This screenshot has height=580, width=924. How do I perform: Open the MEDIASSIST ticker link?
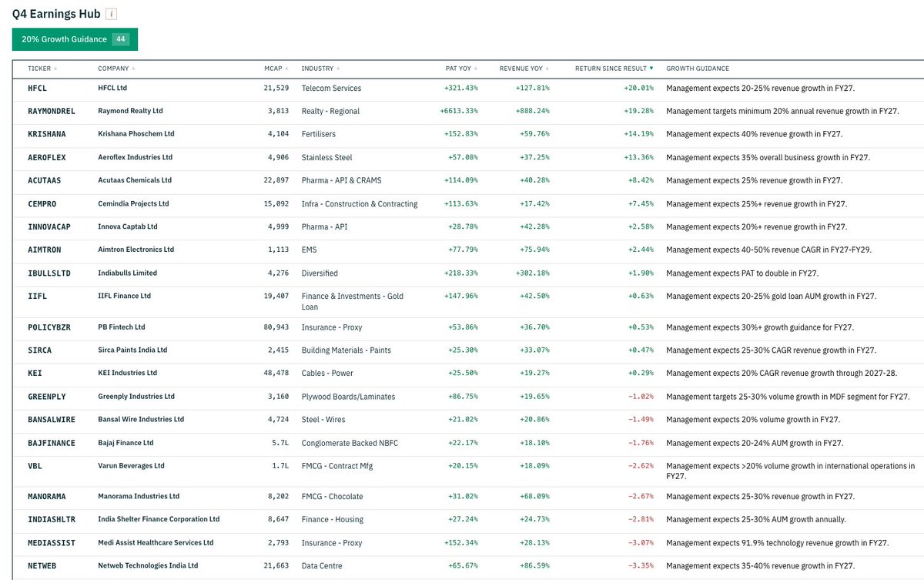52,543
